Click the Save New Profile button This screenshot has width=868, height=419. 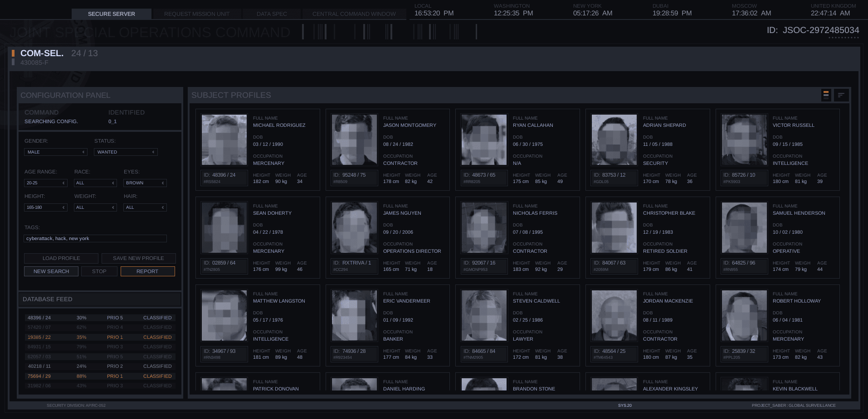(x=138, y=258)
